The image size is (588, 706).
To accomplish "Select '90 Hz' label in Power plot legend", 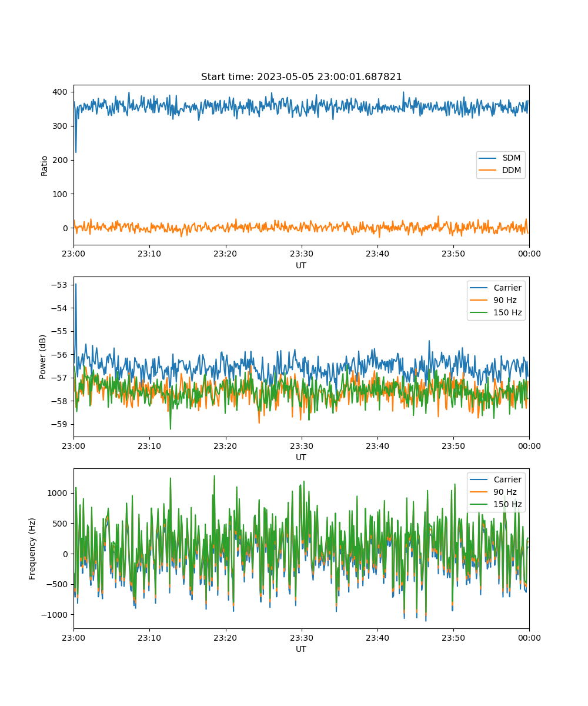I will [505, 301].
